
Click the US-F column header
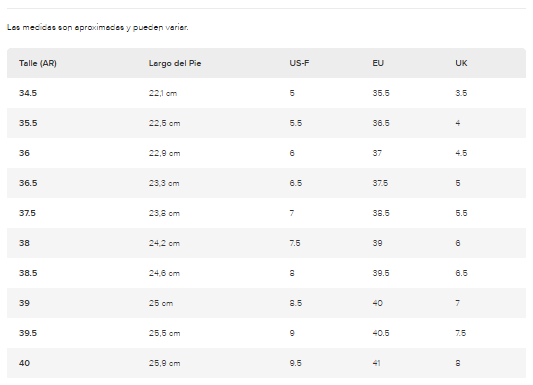click(299, 63)
